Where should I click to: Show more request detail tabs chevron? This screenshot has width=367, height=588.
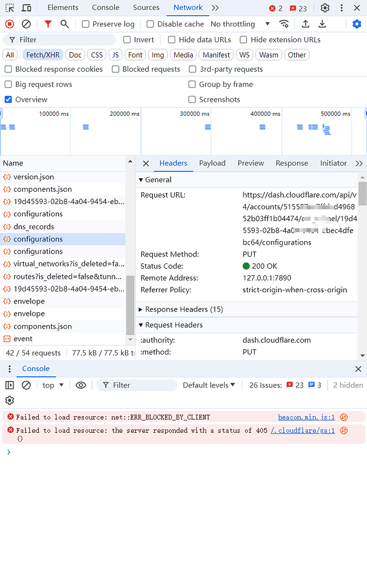point(359,163)
